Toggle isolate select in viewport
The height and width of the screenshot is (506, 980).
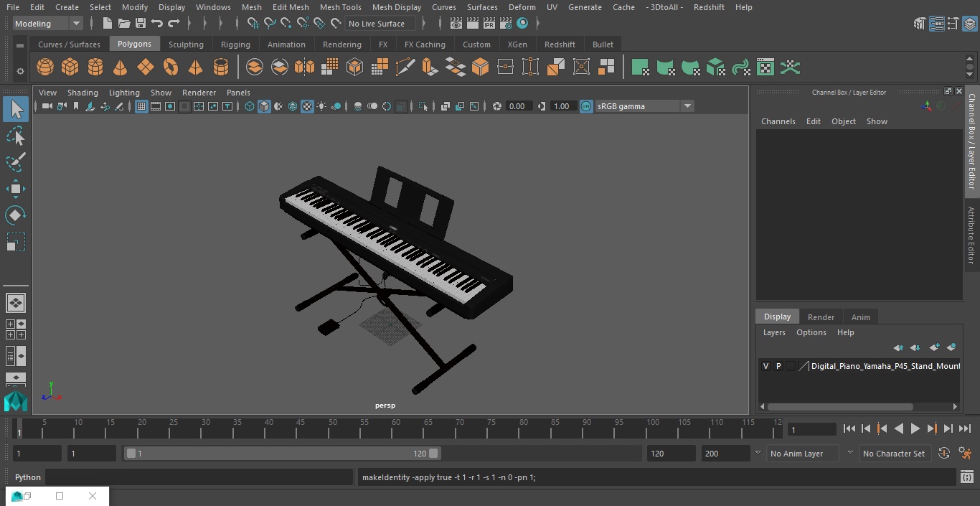(x=423, y=106)
